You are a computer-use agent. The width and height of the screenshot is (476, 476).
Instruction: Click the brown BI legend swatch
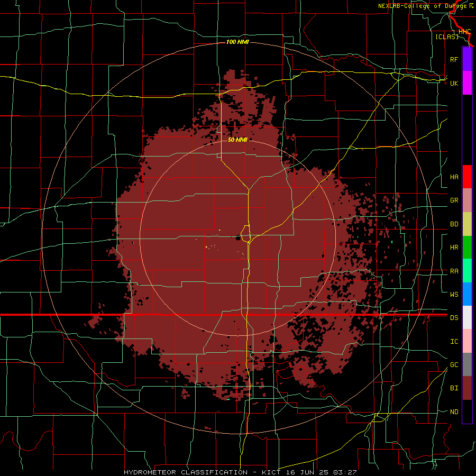[467, 388]
